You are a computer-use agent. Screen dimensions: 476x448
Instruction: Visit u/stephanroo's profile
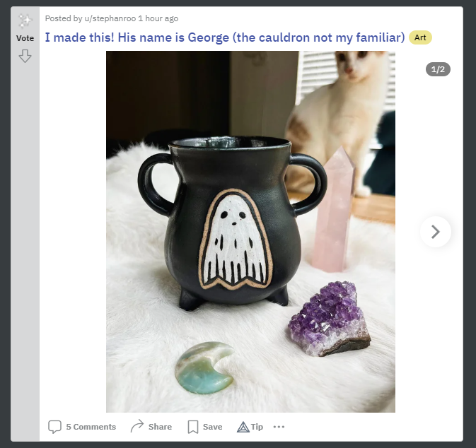tap(110, 18)
